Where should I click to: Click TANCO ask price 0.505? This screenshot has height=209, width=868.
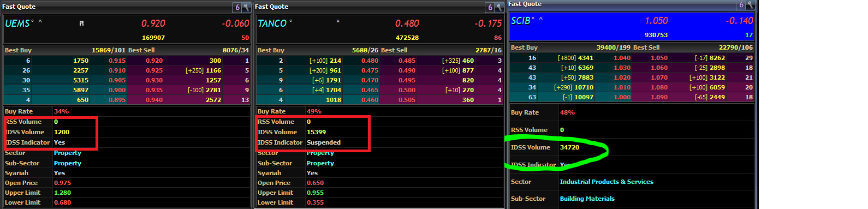pos(407,100)
